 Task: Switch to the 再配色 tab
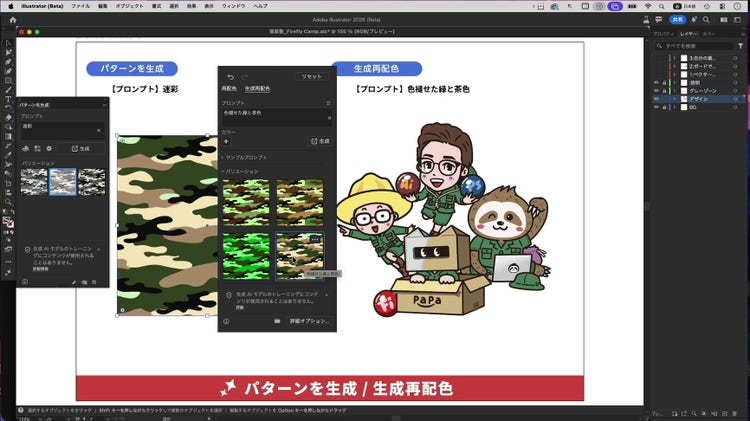click(228, 89)
